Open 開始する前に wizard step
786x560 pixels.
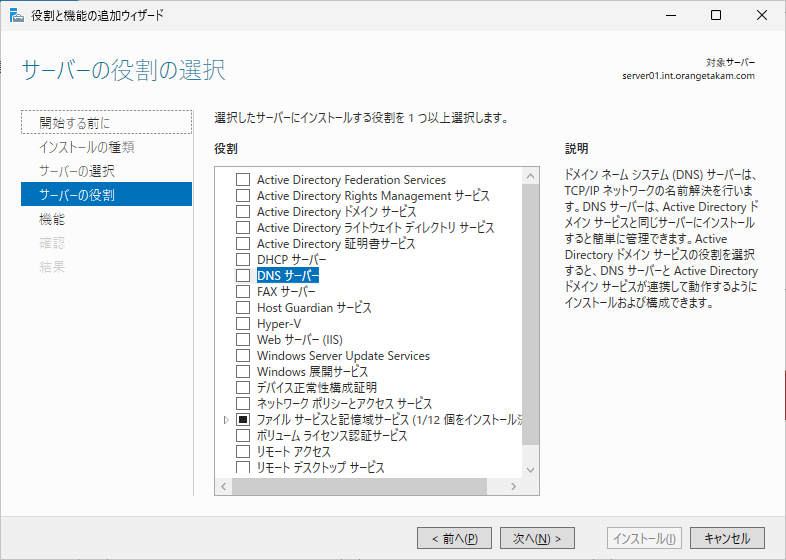pos(106,122)
